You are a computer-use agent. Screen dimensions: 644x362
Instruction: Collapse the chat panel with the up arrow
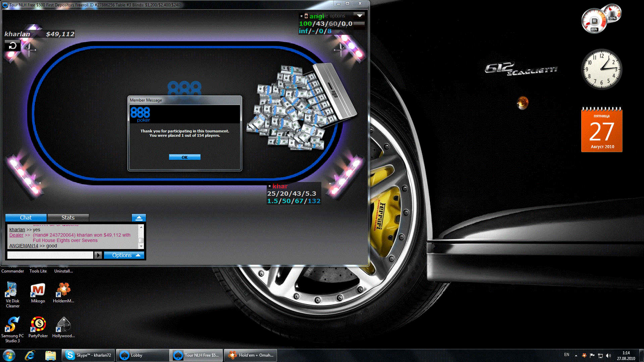(x=139, y=218)
